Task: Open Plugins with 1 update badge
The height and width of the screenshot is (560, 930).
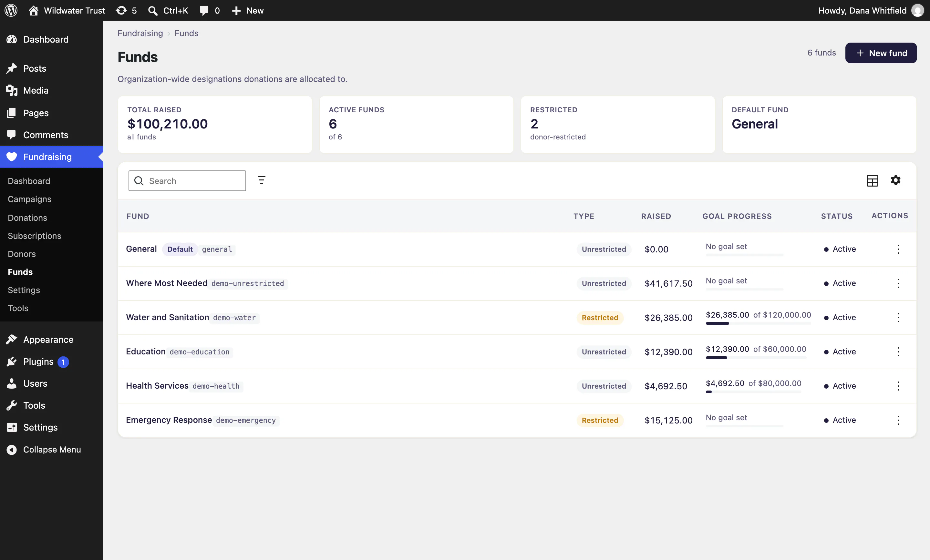Action: pyautogui.click(x=52, y=361)
